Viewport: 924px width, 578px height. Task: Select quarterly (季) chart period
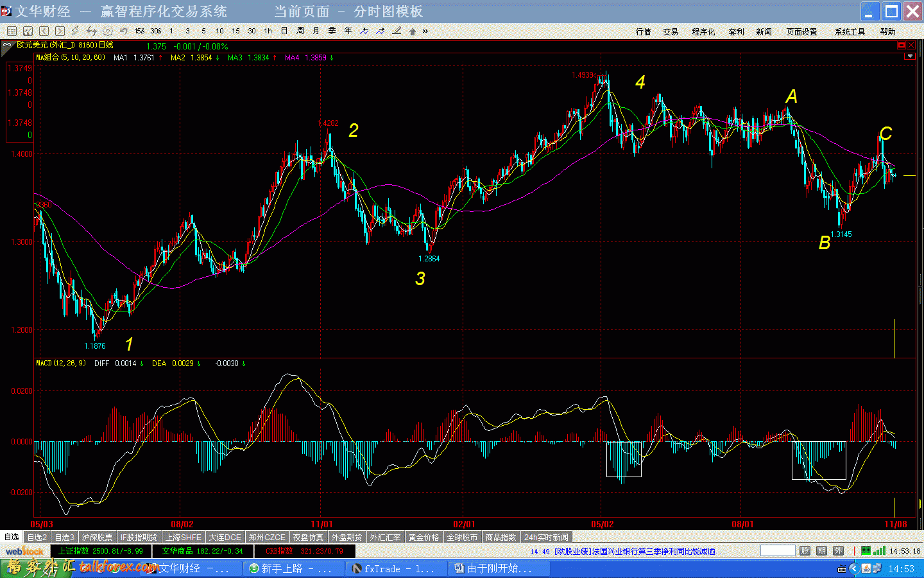point(332,31)
